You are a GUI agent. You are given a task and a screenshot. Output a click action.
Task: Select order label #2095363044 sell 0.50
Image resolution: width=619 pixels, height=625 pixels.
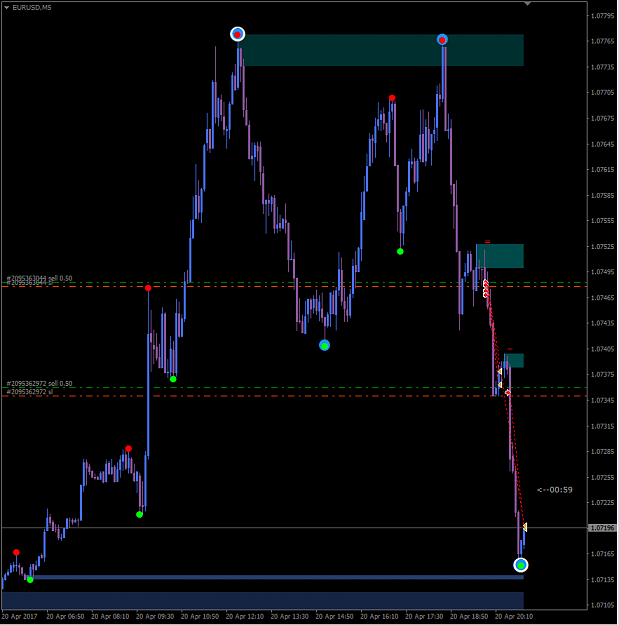point(39,278)
